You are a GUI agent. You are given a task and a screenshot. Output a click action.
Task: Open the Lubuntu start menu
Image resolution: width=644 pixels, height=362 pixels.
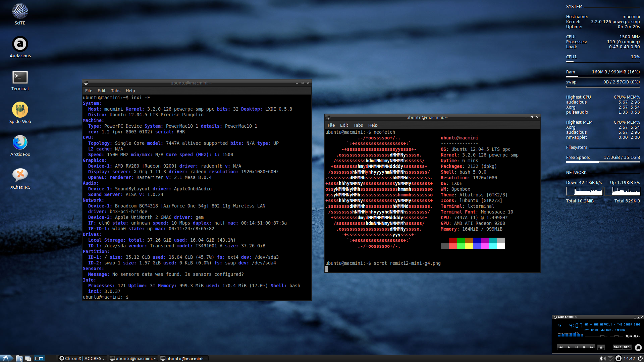[6, 358]
